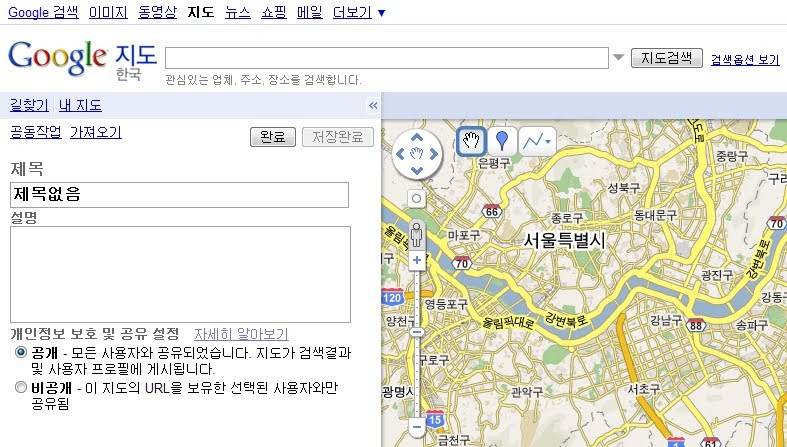Open 검색옵션 보기 link
This screenshot has height=447, width=787.
745,60
